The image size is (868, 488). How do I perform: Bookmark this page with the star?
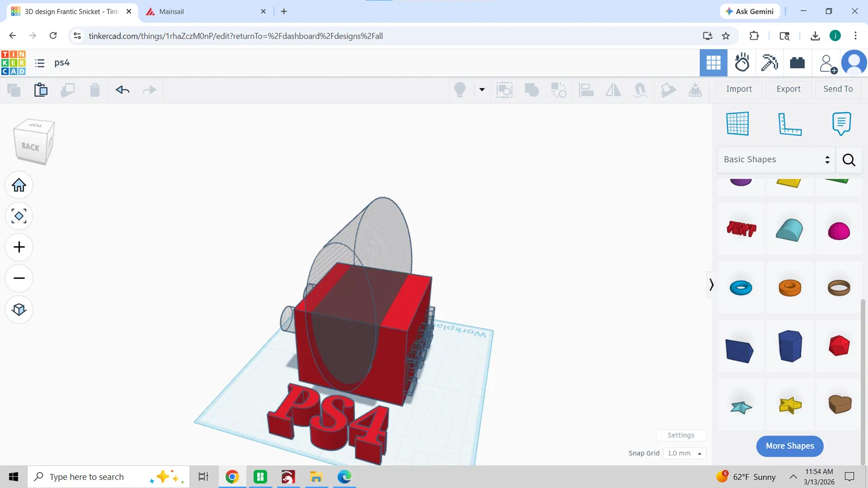(726, 36)
